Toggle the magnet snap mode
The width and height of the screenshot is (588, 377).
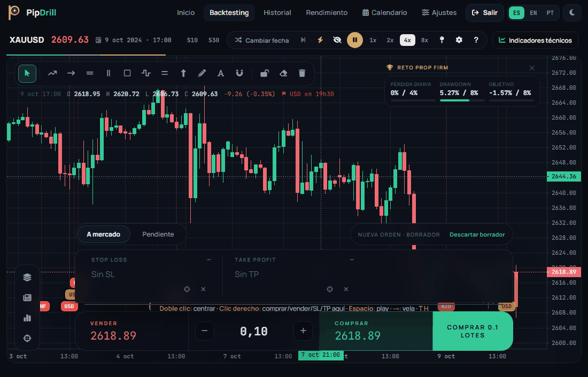239,74
